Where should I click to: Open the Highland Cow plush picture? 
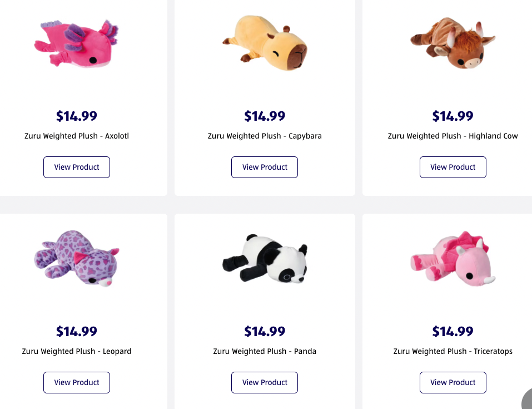pos(453,43)
